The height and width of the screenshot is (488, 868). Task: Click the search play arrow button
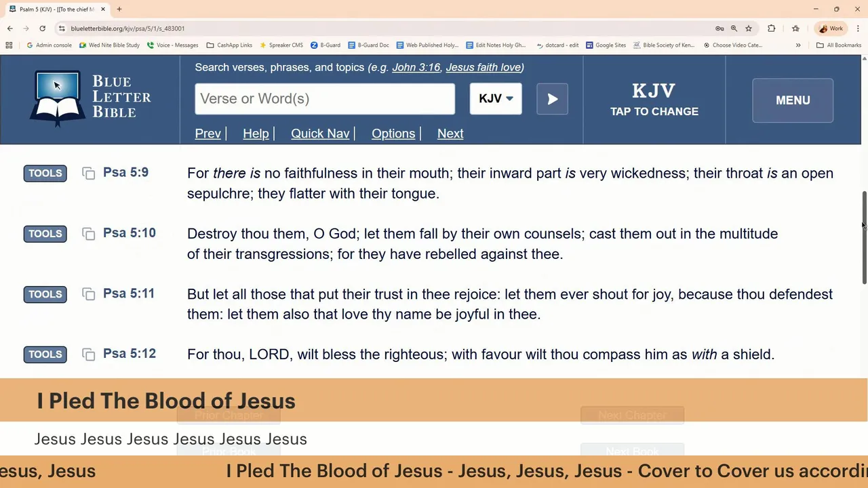click(552, 99)
